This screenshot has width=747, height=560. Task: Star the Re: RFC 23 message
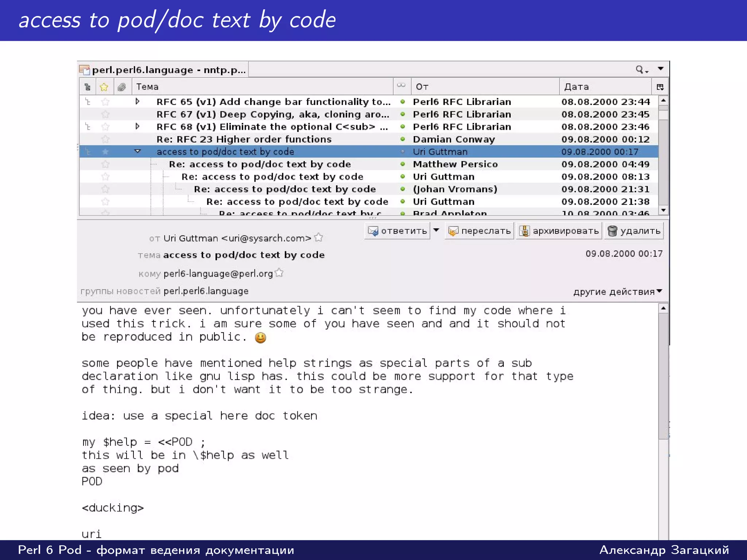(x=105, y=139)
